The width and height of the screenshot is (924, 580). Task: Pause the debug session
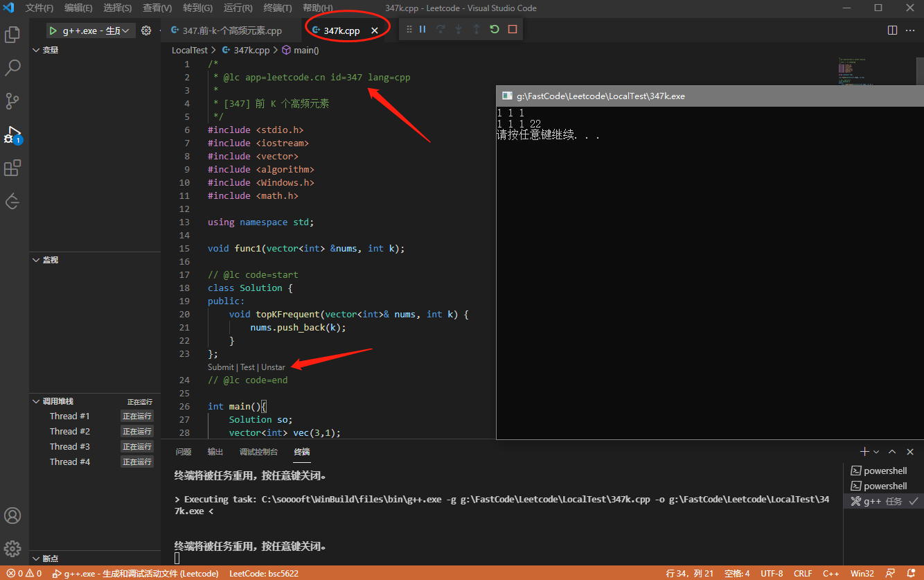click(423, 29)
